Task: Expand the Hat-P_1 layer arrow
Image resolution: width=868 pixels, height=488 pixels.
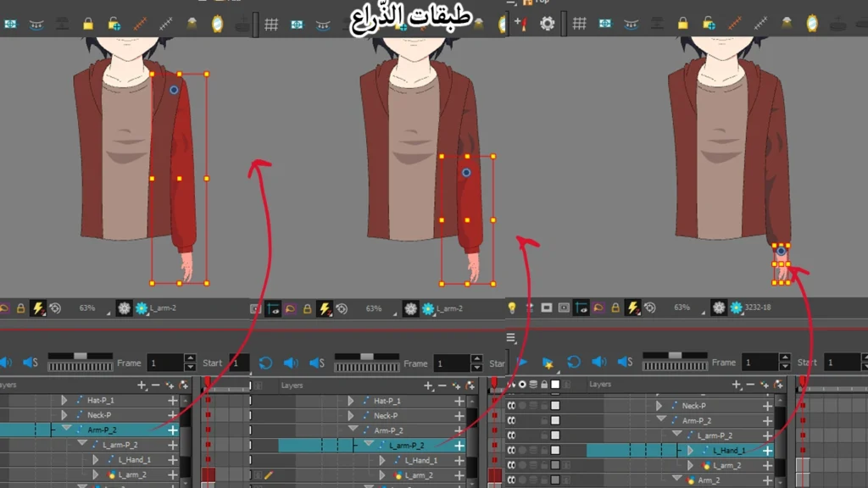Action: [x=64, y=399]
